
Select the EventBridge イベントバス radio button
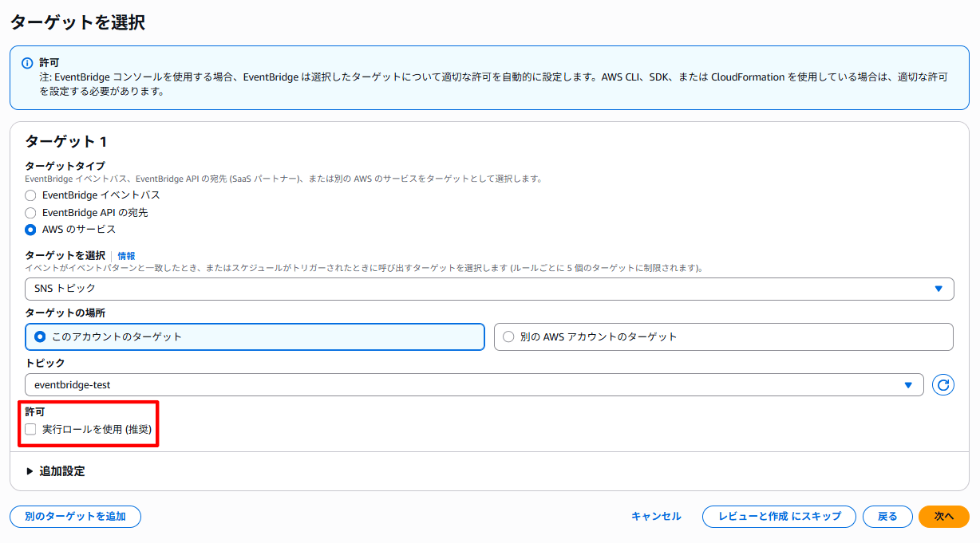[30, 195]
